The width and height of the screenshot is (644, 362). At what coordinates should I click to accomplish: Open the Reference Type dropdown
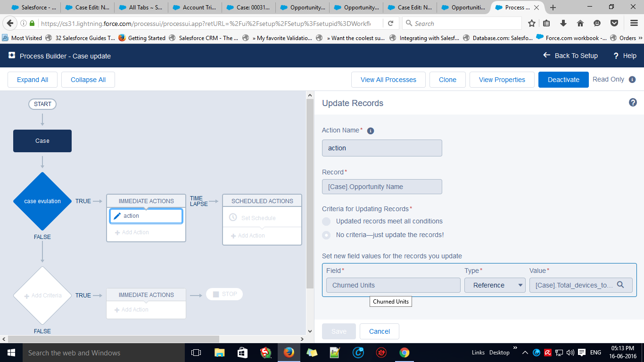(495, 285)
